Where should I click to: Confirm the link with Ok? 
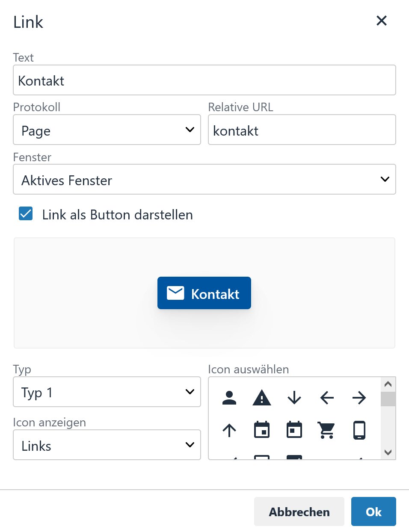(373, 511)
